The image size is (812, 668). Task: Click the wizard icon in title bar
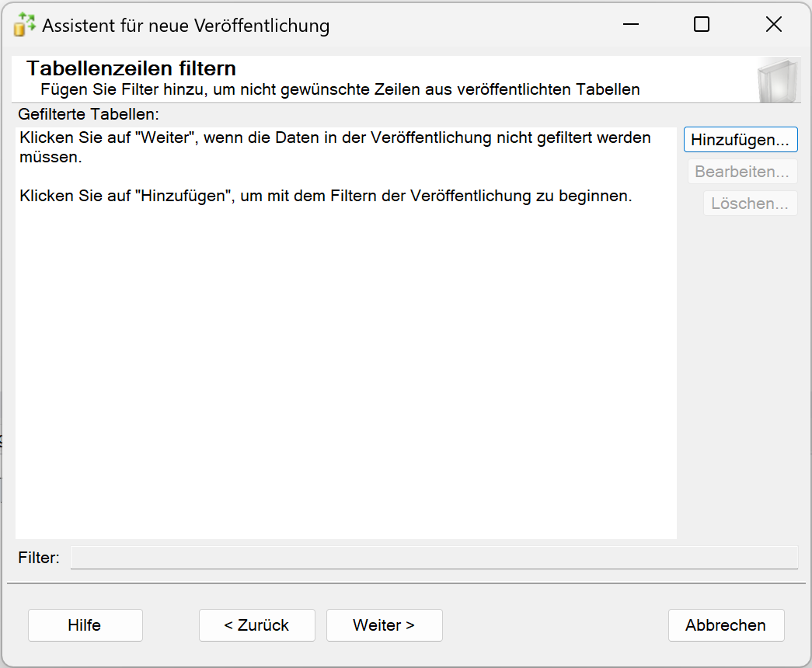[24, 24]
